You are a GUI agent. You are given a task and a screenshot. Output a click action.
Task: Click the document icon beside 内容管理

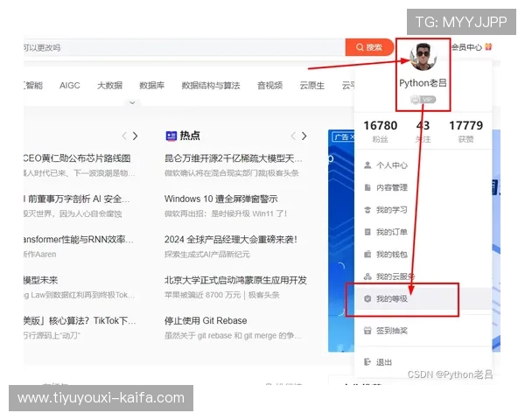(367, 187)
